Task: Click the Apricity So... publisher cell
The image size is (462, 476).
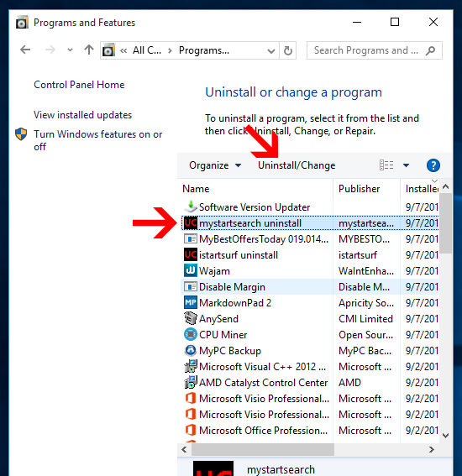Action: coord(366,303)
